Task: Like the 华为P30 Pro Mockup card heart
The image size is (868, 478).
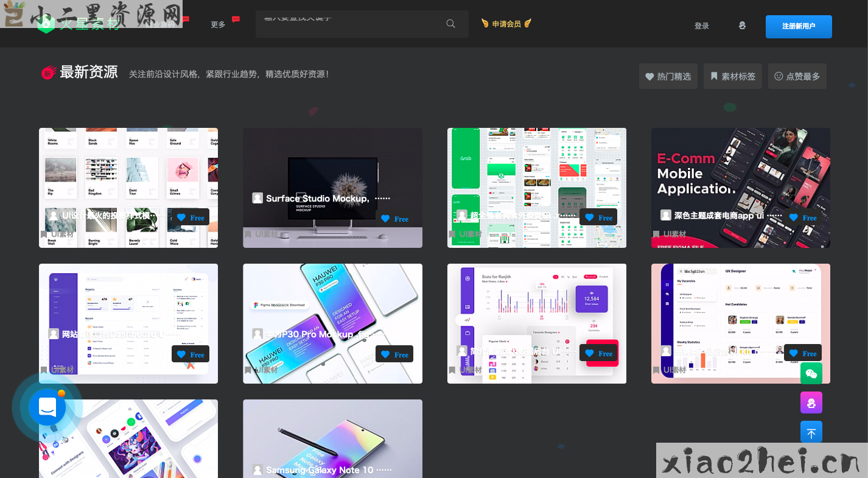Action: (385, 354)
